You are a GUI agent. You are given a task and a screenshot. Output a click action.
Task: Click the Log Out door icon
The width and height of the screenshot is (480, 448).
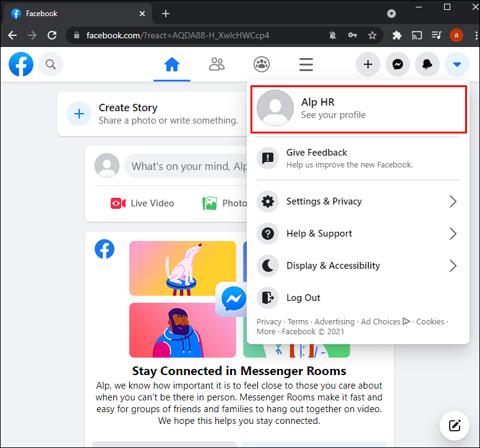click(268, 298)
